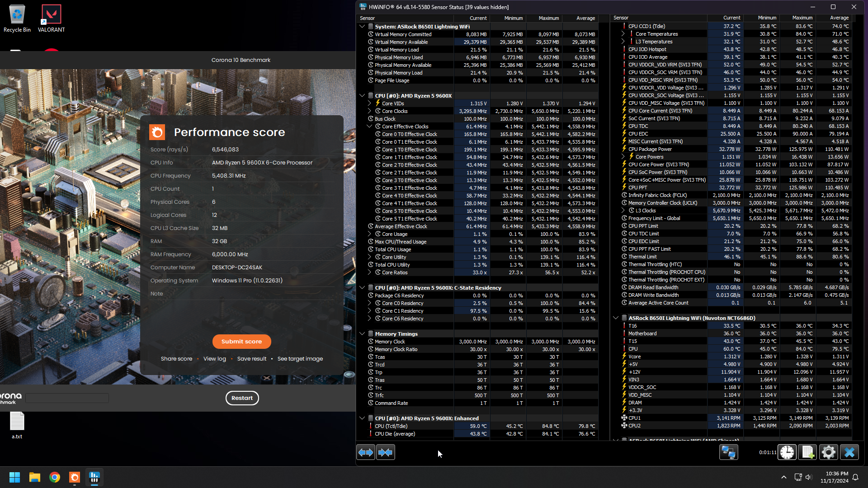Image resolution: width=868 pixels, height=488 pixels.
Task: Select the DRAM Read Bandwidth row
Action: tap(731, 287)
